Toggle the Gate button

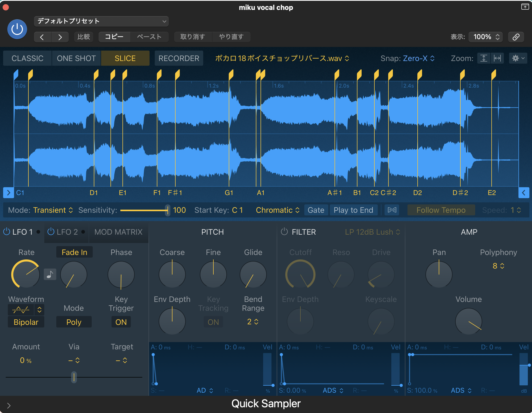(316, 210)
